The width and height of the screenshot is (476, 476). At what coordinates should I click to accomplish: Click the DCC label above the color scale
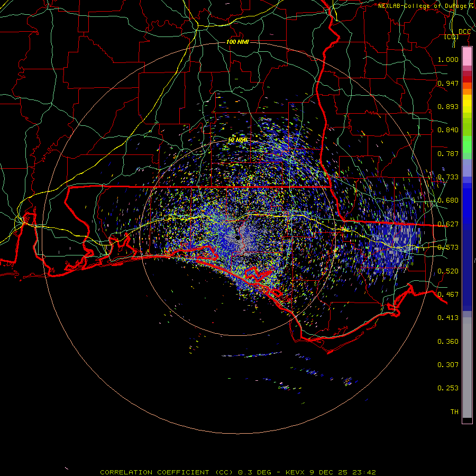coord(464,31)
